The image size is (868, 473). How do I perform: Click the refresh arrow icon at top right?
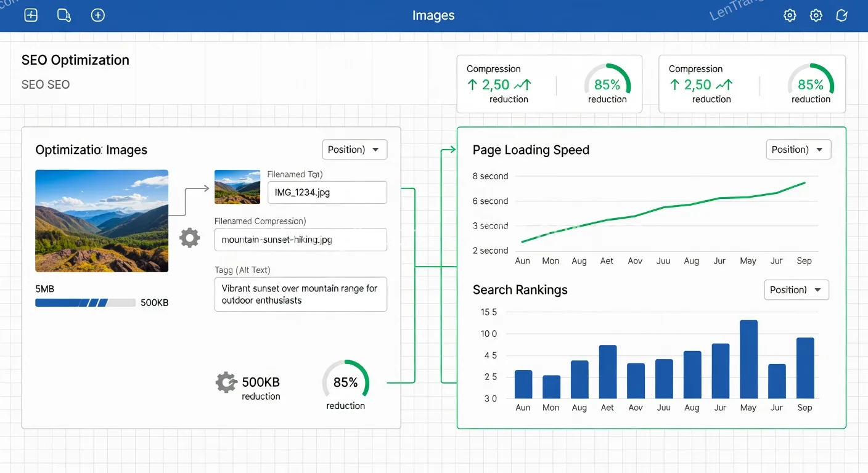tap(841, 15)
